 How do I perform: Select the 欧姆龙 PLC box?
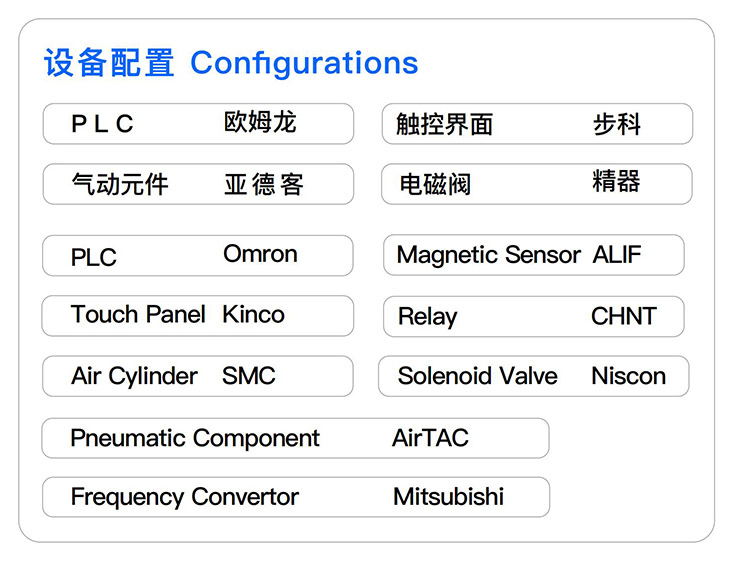198,124
